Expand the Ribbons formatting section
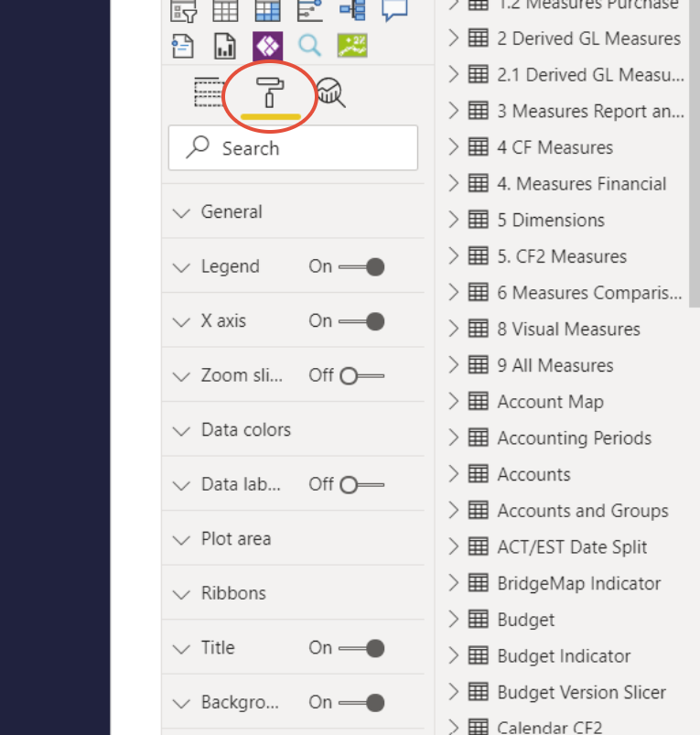Screen dimensions: 700x735 pos(293,593)
